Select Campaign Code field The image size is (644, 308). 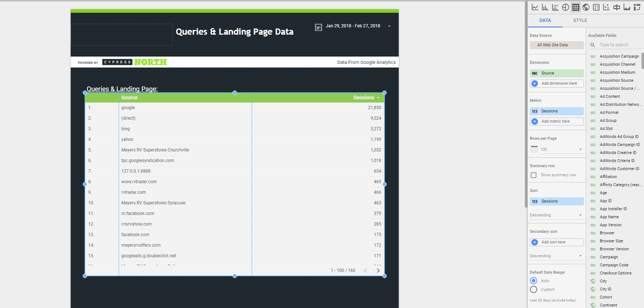click(614, 265)
